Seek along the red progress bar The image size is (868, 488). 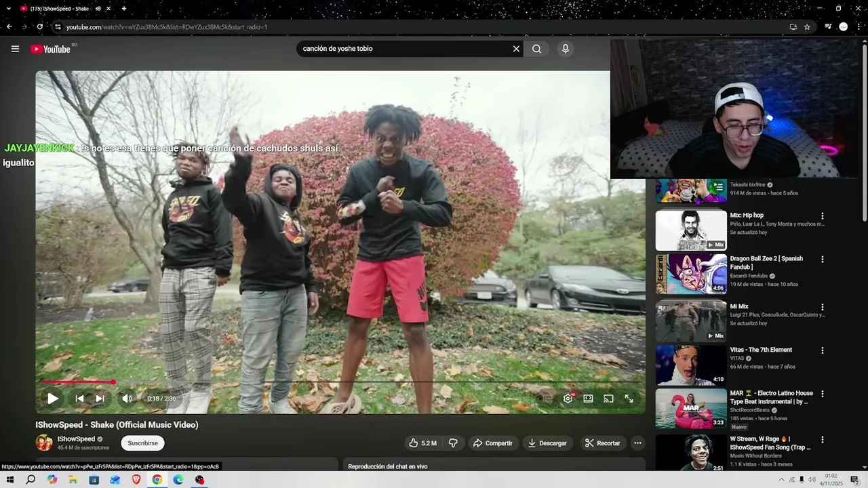pos(340,382)
